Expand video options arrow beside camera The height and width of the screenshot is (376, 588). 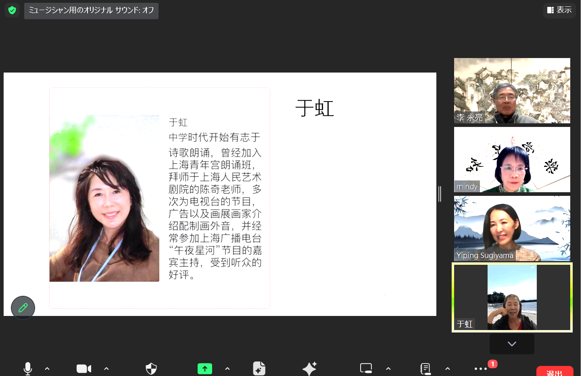[x=106, y=368]
